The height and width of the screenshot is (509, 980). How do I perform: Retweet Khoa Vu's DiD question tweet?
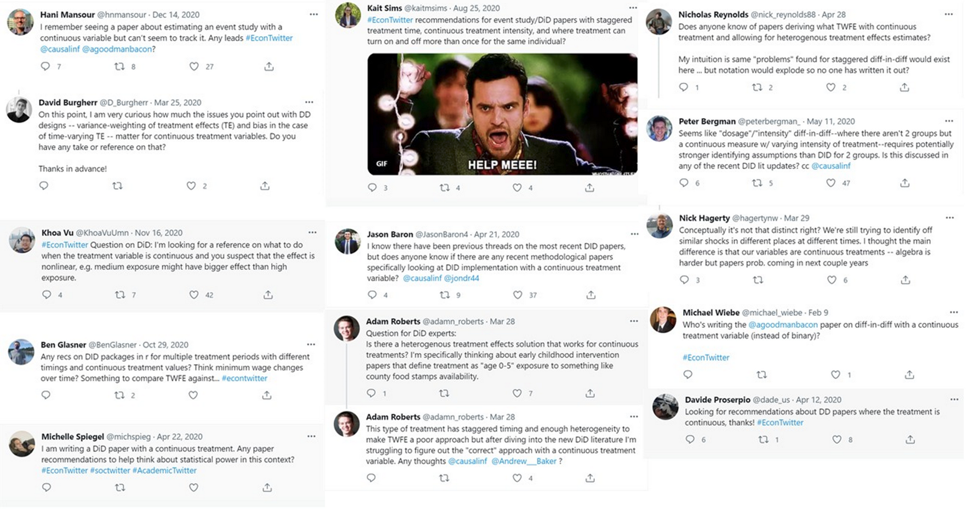pos(120,294)
